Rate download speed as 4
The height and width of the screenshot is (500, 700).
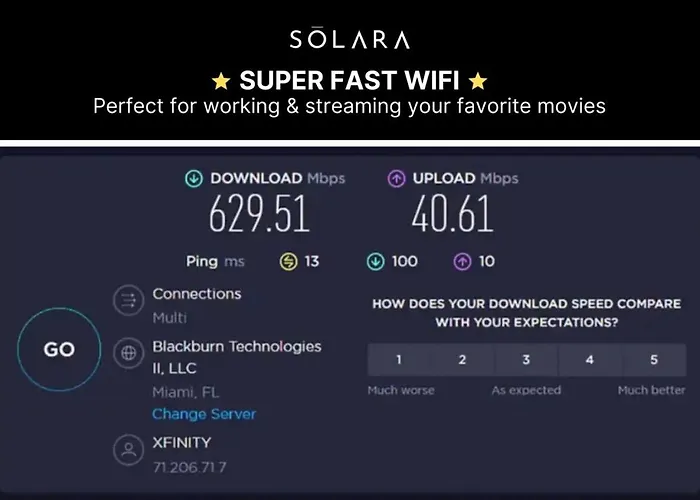pyautogui.click(x=590, y=360)
